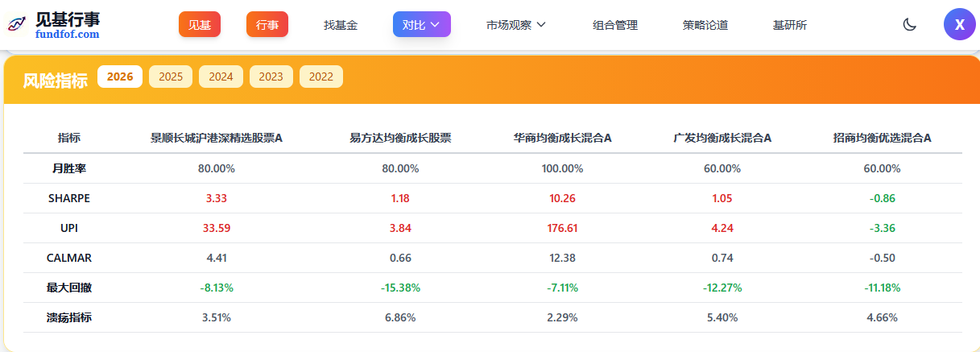
Task: Click SHARPE value -0.86
Action: 883,198
